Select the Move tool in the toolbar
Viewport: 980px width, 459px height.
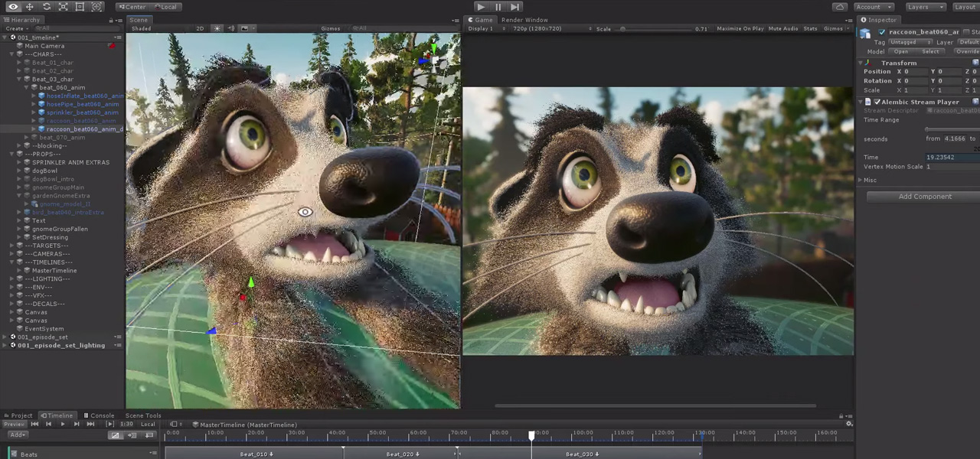pyautogui.click(x=30, y=7)
